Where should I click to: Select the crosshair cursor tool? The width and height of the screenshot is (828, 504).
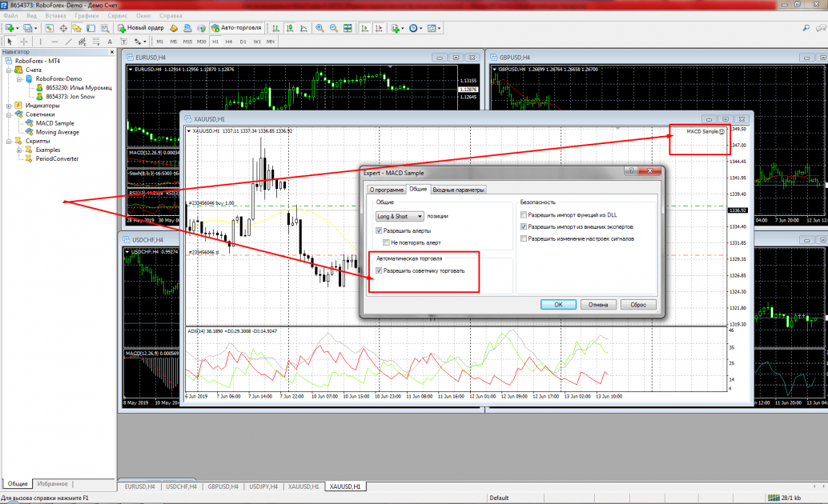point(24,41)
